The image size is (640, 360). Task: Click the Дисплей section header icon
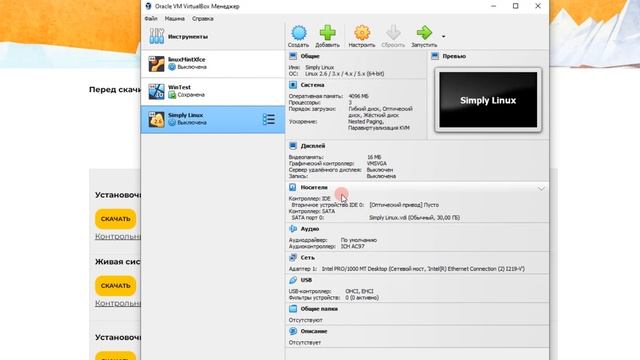[293, 146]
